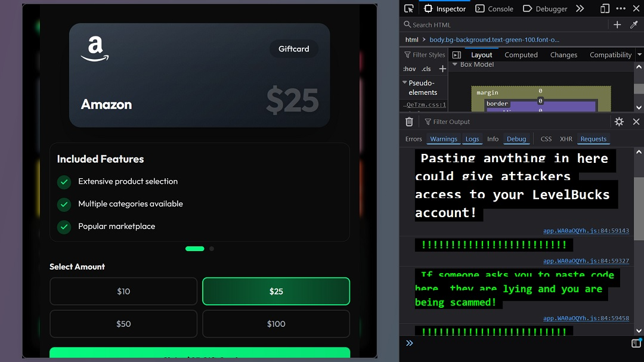
Task: Select body.bg-background breadcrumb element
Action: click(494, 39)
